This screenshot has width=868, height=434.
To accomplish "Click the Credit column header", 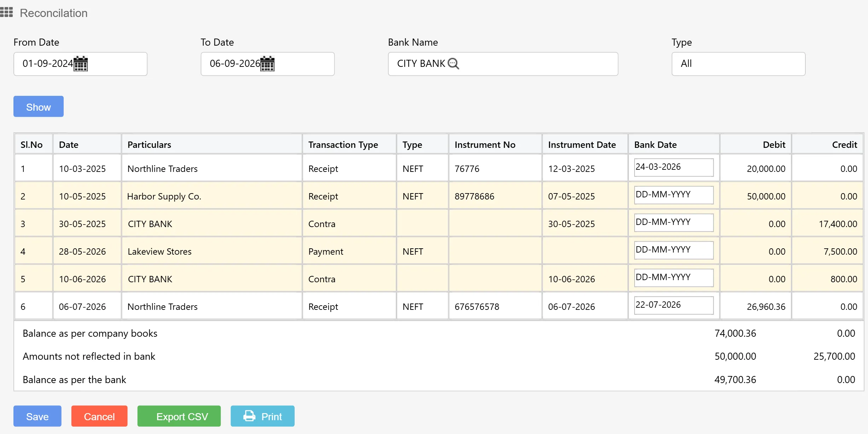I will [827, 144].
